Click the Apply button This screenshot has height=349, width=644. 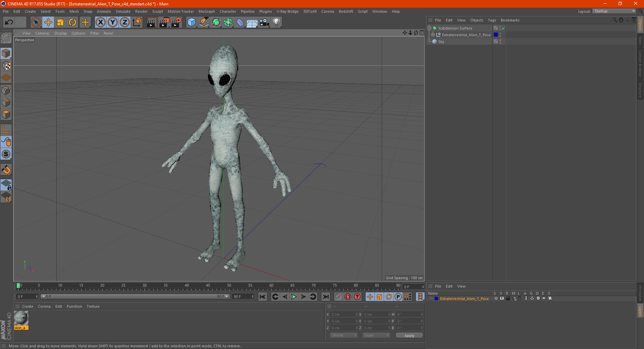[409, 336]
